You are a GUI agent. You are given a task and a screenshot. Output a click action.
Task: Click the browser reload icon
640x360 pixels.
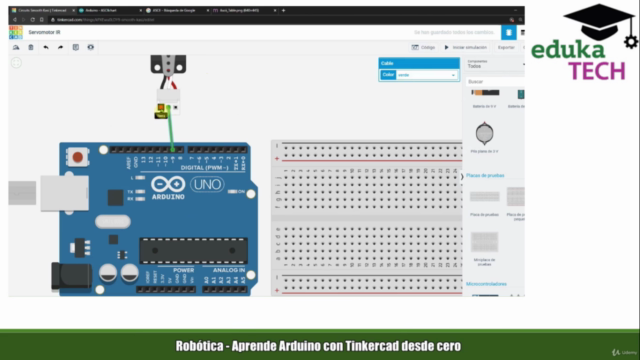(33, 20)
